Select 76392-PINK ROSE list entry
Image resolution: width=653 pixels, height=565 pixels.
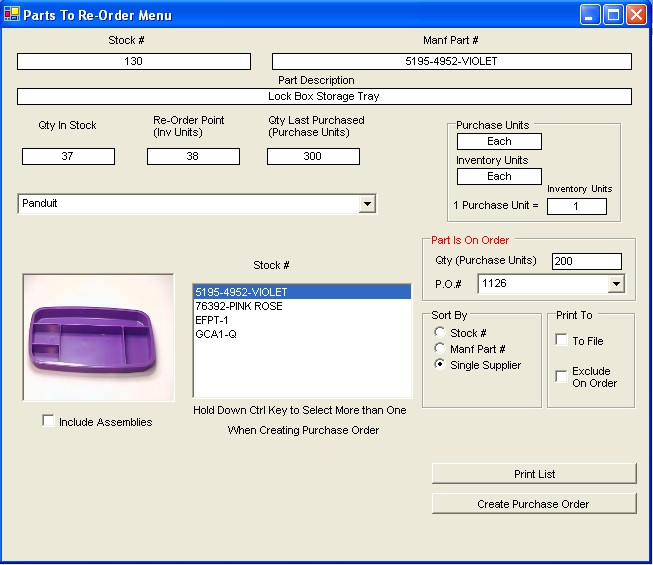(x=302, y=306)
